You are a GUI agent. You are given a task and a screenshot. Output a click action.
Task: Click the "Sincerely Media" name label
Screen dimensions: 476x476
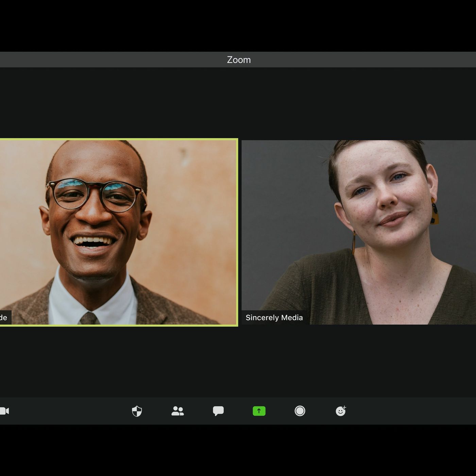click(274, 318)
